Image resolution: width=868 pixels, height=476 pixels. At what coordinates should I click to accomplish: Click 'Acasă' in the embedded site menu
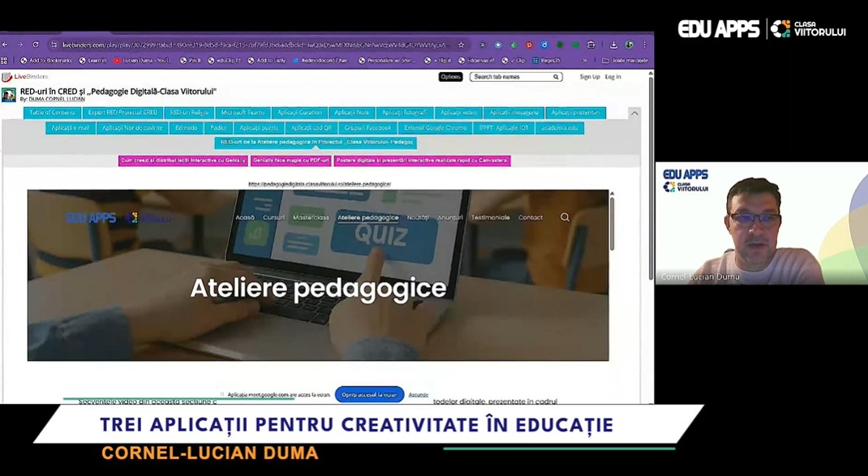(x=245, y=217)
